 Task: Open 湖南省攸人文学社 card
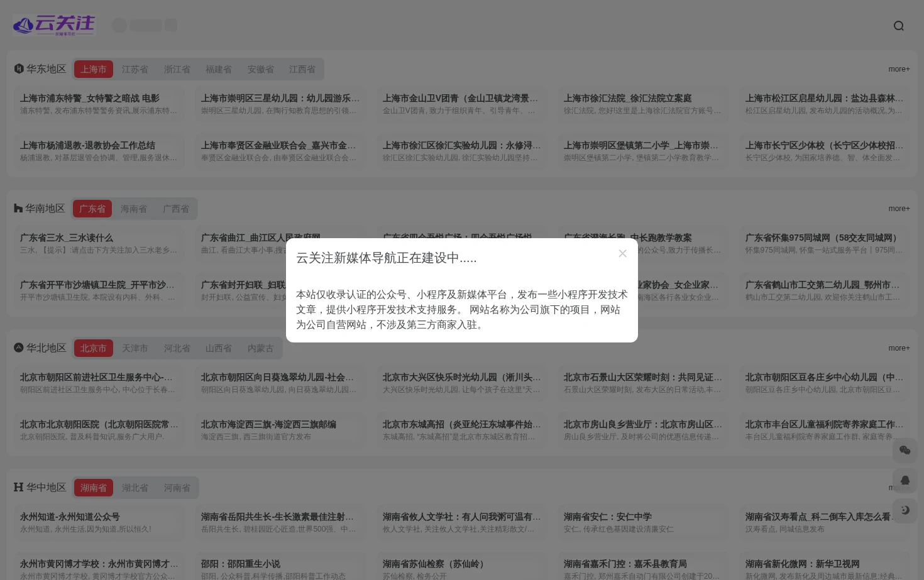[x=462, y=523]
